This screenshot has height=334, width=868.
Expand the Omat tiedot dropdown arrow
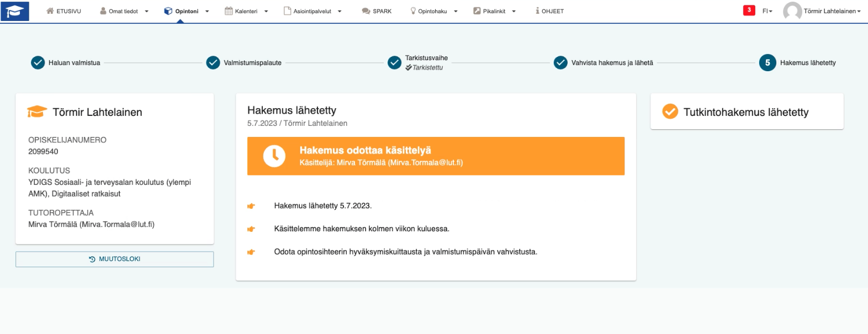pos(146,12)
